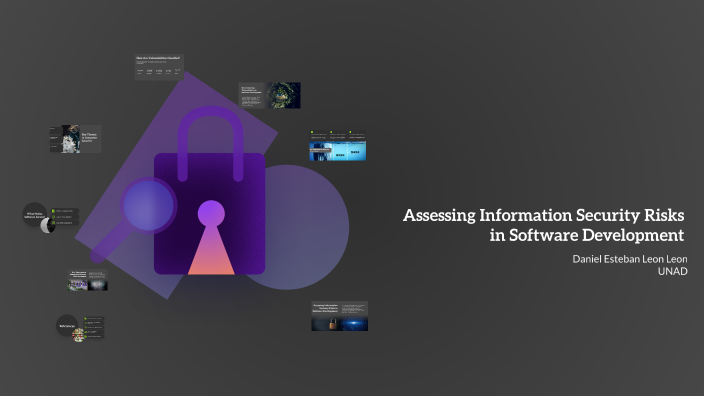The width and height of the screenshot is (704, 396).
Task: Open the 'What Makes Software Secure' circle topic
Action: tap(35, 215)
